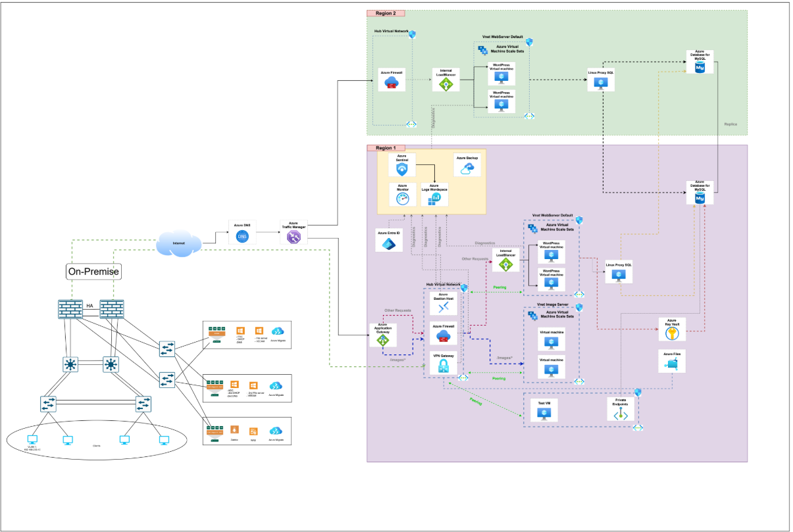Image resolution: width=793 pixels, height=532 pixels.
Task: Click the Azure Migrate icon in bottom server box
Action: click(276, 430)
